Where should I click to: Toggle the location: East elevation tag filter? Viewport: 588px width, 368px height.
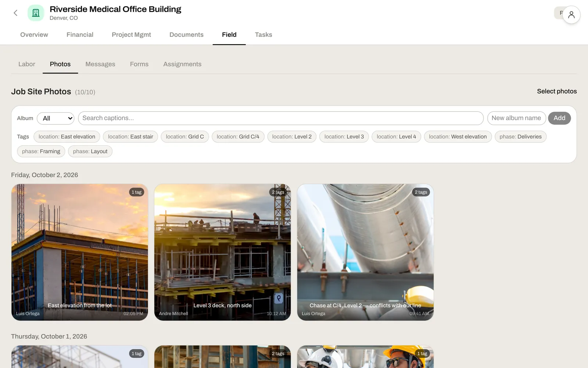tap(67, 137)
